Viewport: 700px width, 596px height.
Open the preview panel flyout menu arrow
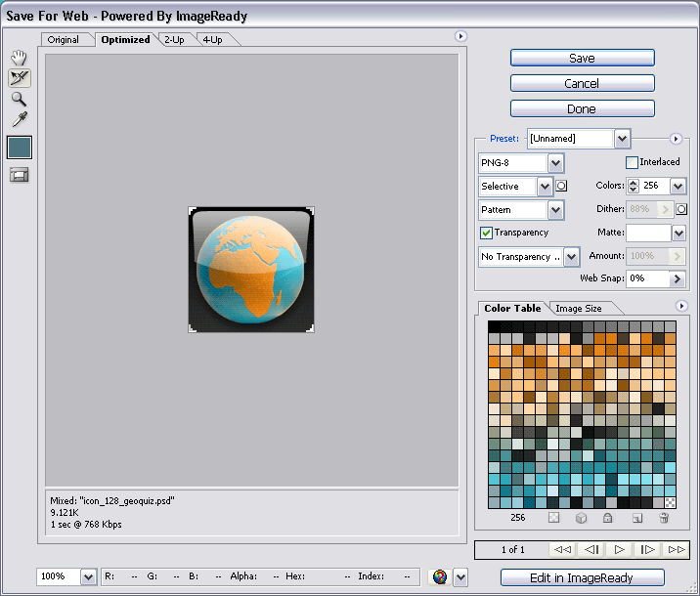click(460, 36)
